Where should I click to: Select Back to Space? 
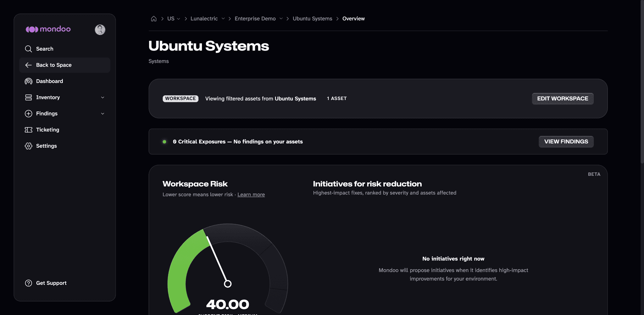click(x=64, y=65)
